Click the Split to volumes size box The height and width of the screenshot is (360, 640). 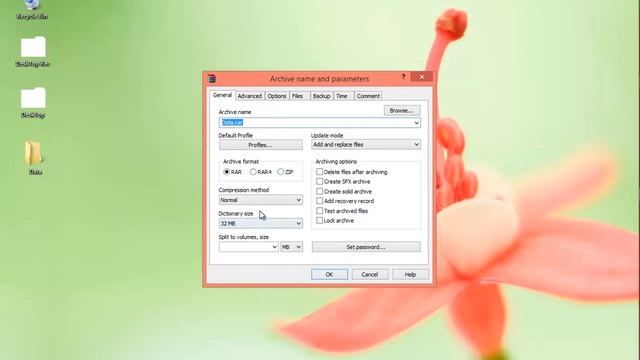[248, 247]
